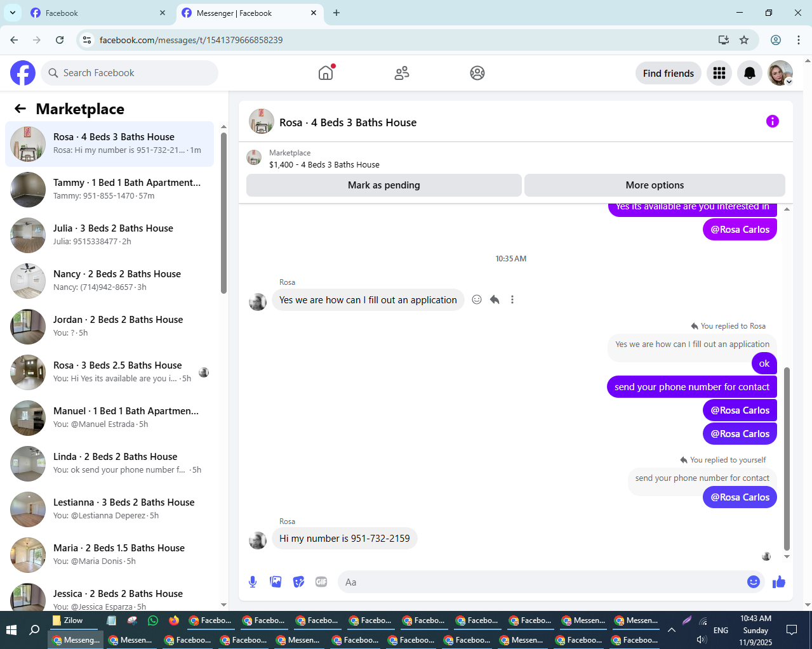812x649 pixels.
Task: Click the Search Facebook field
Action: pos(130,73)
